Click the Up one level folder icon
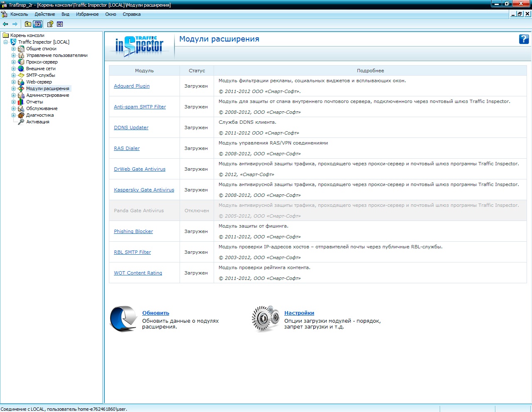This screenshot has width=532, height=412. [x=28, y=24]
